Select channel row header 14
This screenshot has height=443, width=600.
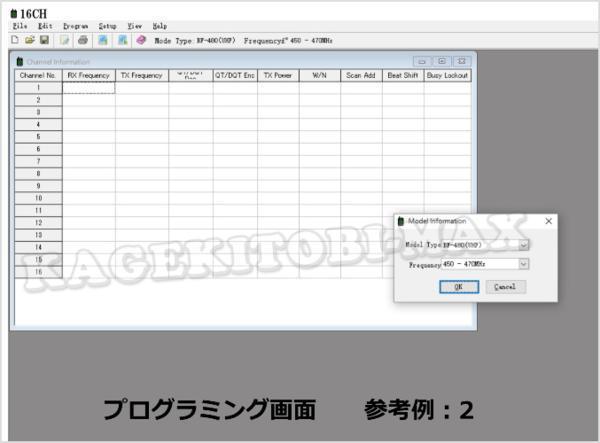click(x=38, y=247)
